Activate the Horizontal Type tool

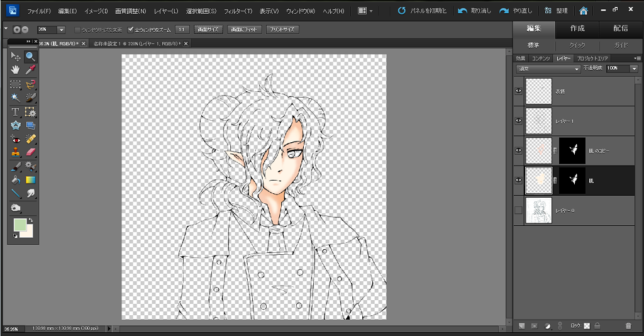[16, 112]
